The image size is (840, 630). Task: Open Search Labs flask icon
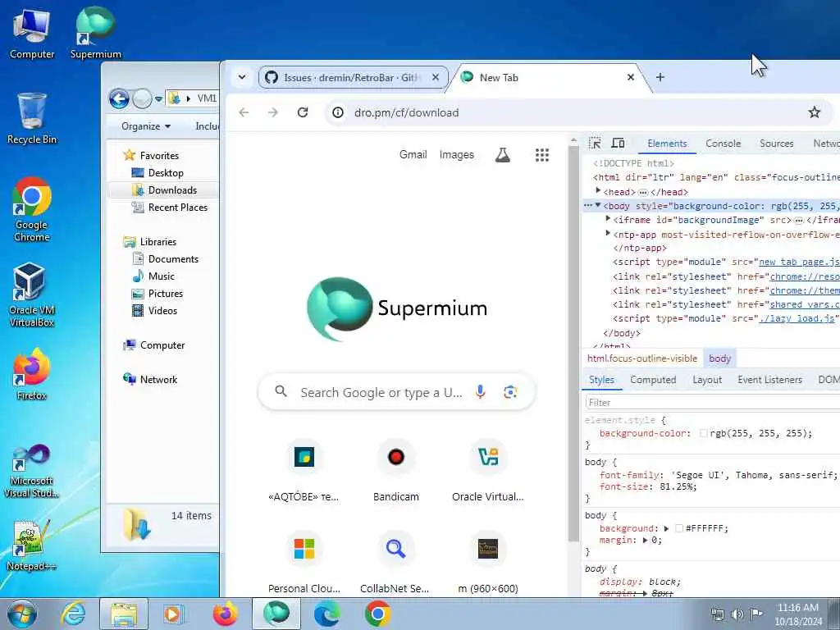(x=503, y=155)
